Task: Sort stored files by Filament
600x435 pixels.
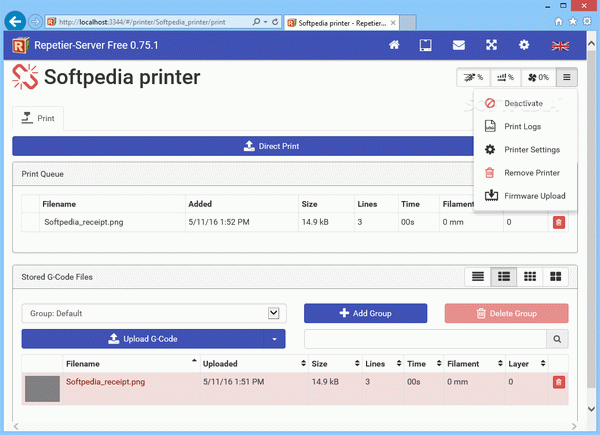Action: click(x=474, y=363)
